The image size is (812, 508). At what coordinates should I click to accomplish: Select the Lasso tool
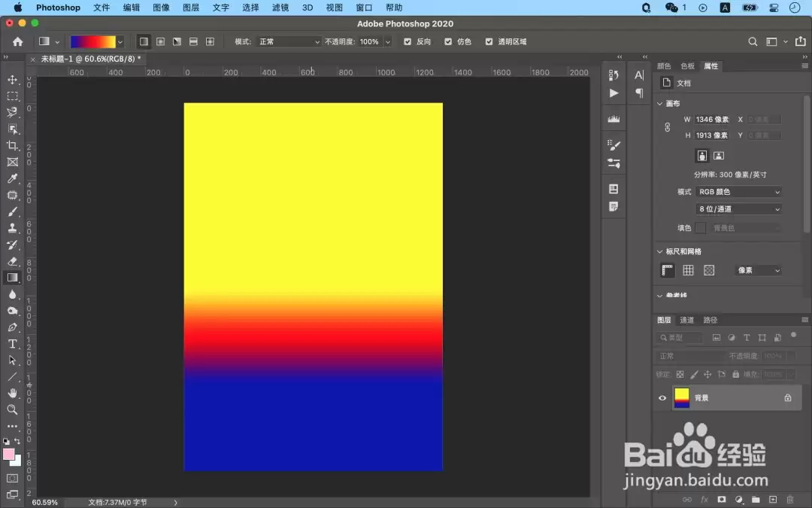13,112
